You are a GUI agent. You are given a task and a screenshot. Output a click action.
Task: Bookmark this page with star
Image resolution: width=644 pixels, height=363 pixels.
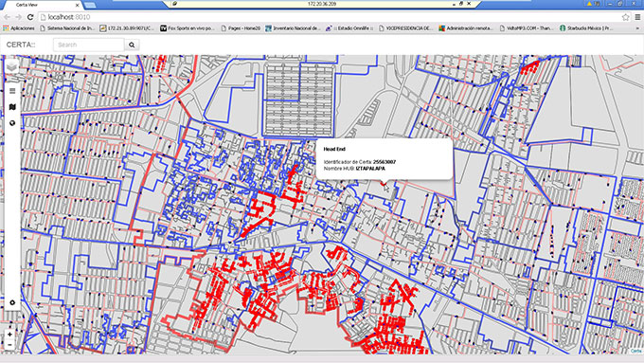(625, 17)
